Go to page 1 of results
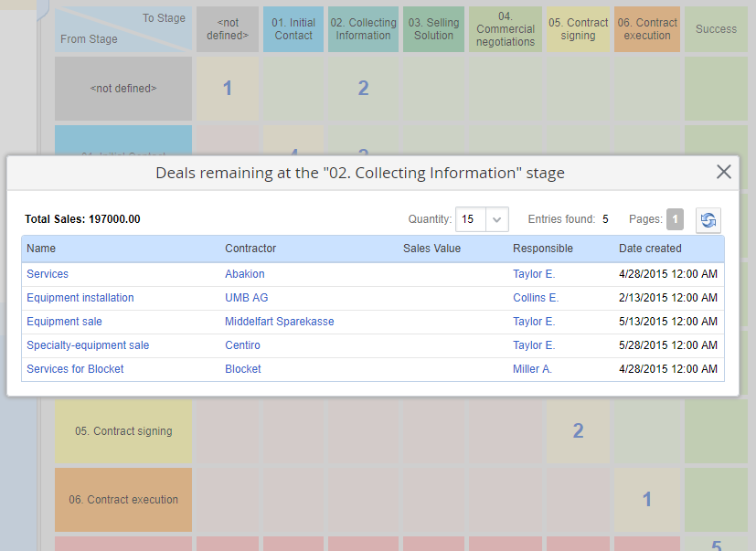This screenshot has height=551, width=756. coord(675,219)
